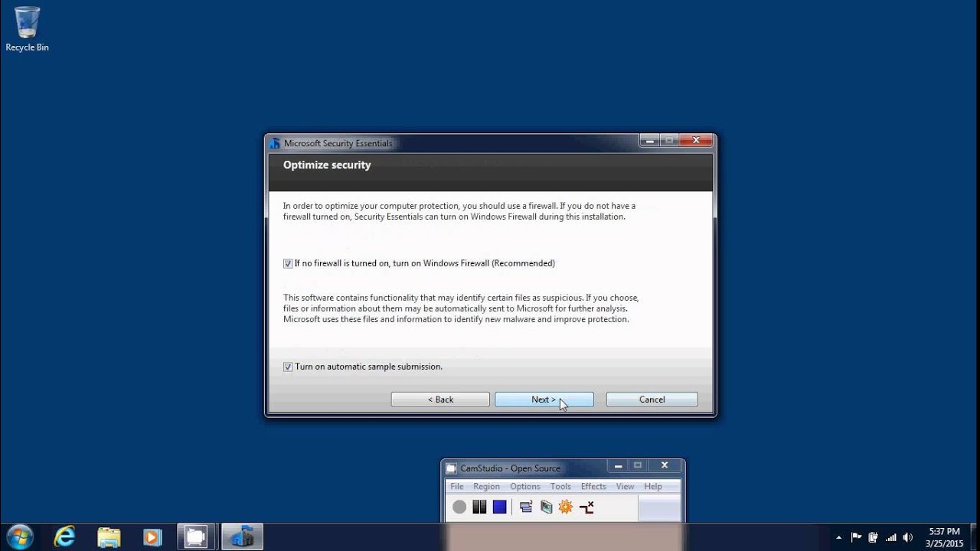The image size is (980, 551).
Task: Open the network signal tray icon
Action: pos(890,537)
